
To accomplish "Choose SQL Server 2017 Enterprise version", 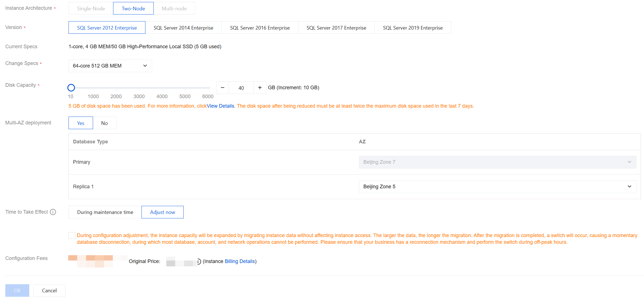I will tap(336, 28).
